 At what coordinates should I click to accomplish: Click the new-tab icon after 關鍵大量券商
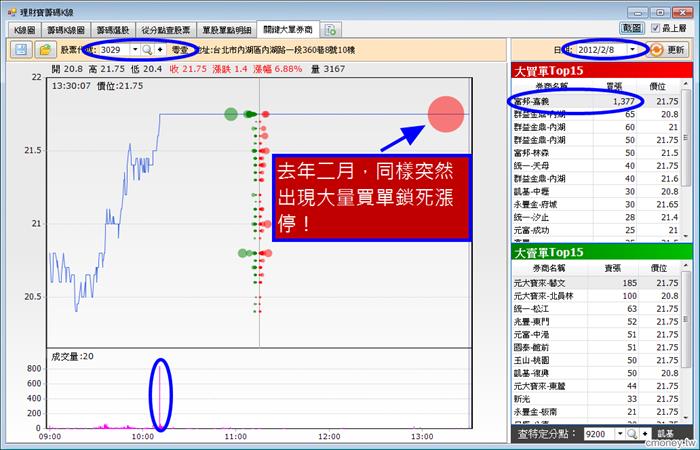pyautogui.click(x=331, y=30)
